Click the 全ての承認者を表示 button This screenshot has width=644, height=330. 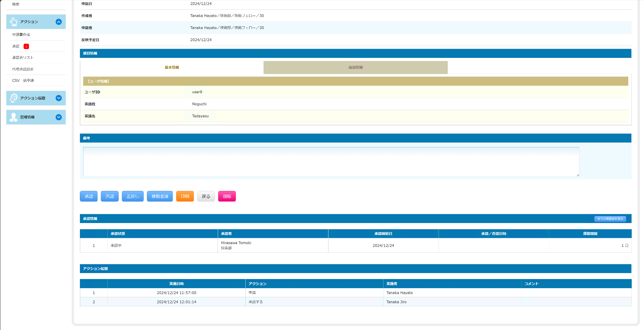610,219
